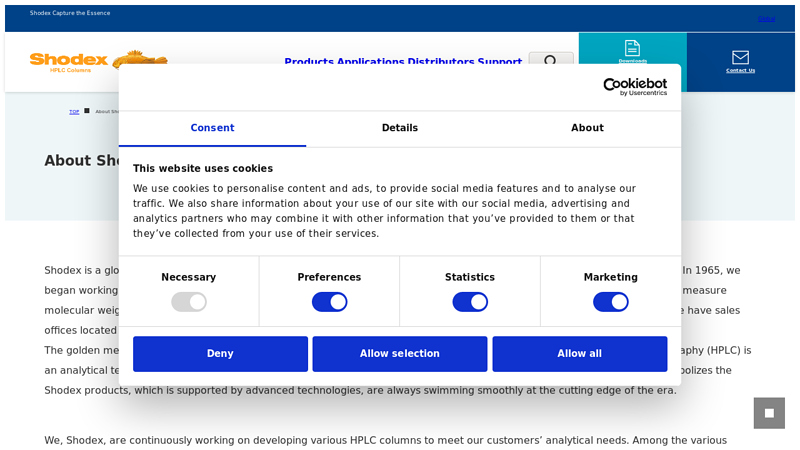The image size is (800, 450).
Task: Open the Contact Us envelope icon
Action: (x=740, y=57)
